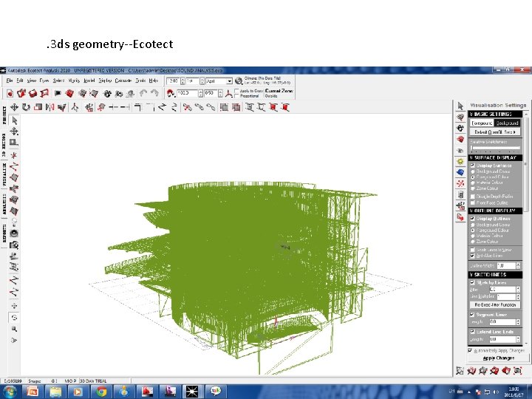Open the Edit menu
Viewport: 532px width, 399px height.
click(x=20, y=81)
